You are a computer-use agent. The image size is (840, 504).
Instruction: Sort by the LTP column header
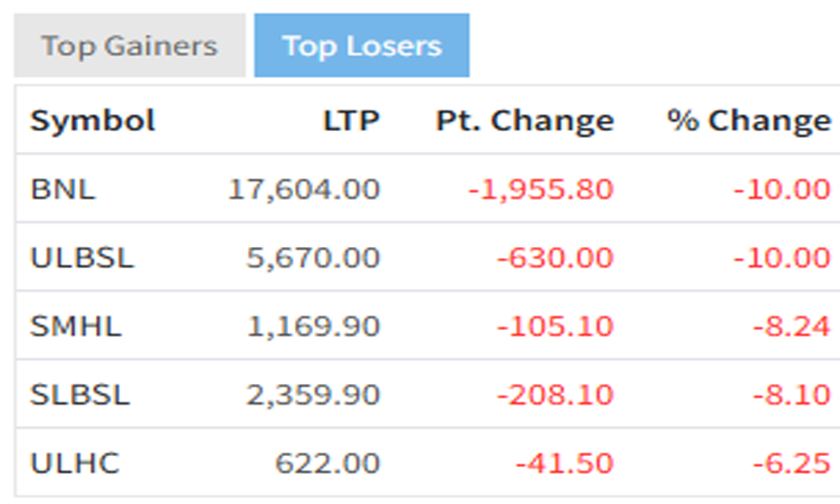(351, 121)
